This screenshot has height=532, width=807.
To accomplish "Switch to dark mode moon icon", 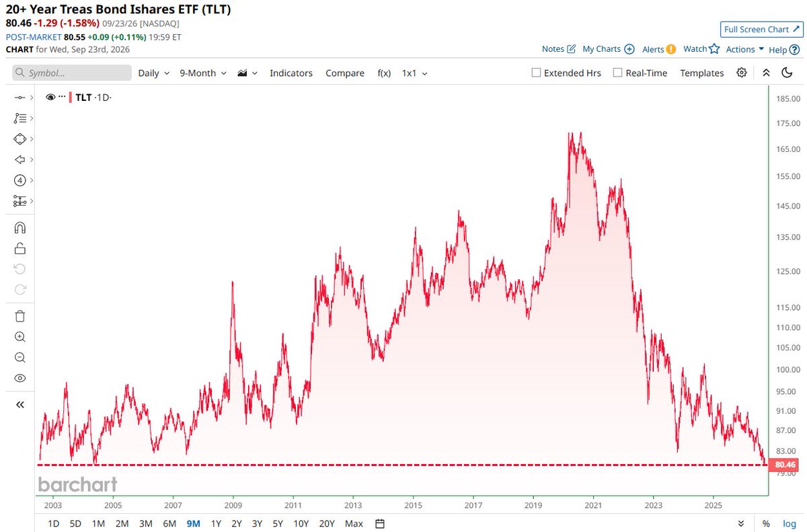I will coord(787,73).
